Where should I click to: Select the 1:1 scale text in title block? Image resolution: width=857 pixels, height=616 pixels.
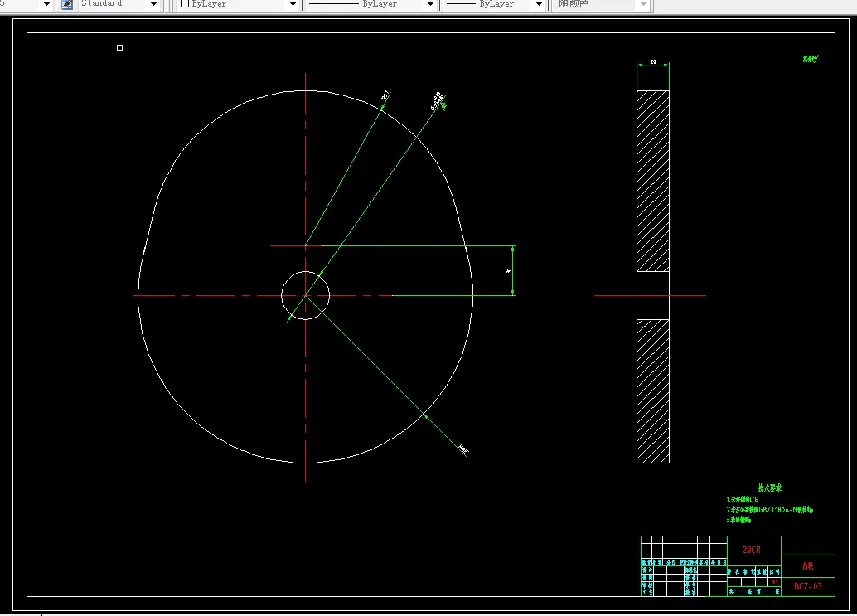click(774, 582)
